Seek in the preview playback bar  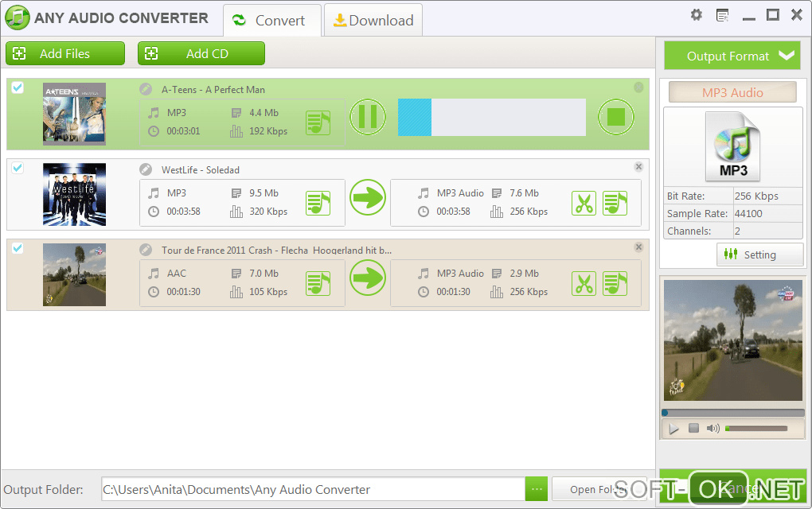[x=732, y=413]
